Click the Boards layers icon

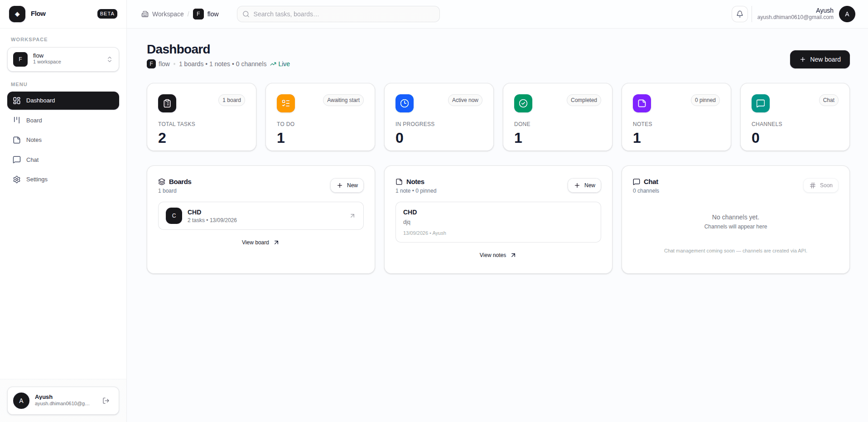[x=162, y=182]
